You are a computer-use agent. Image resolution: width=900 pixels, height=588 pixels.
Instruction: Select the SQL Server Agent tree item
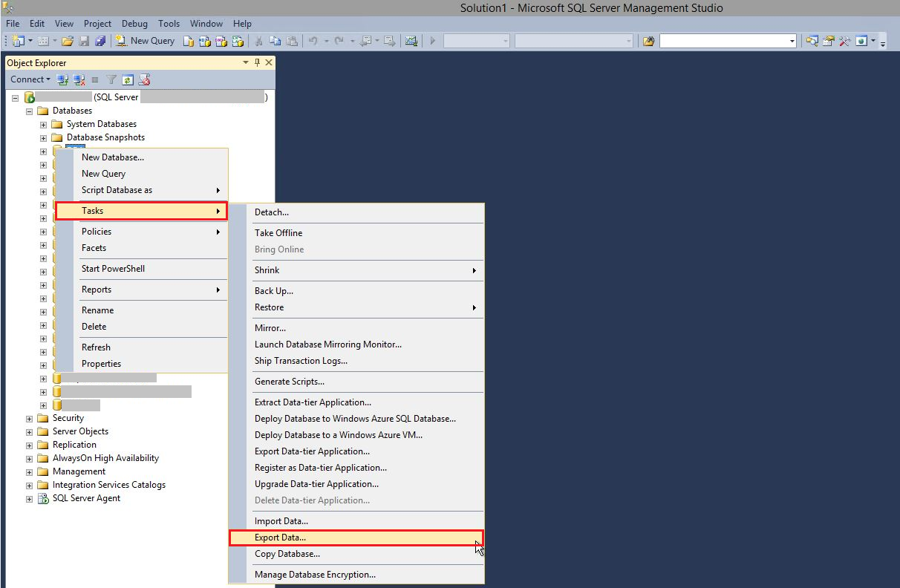[86, 498]
